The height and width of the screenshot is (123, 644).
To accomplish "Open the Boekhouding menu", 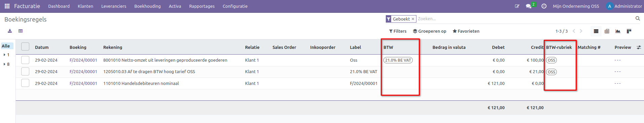I will tap(147, 6).
